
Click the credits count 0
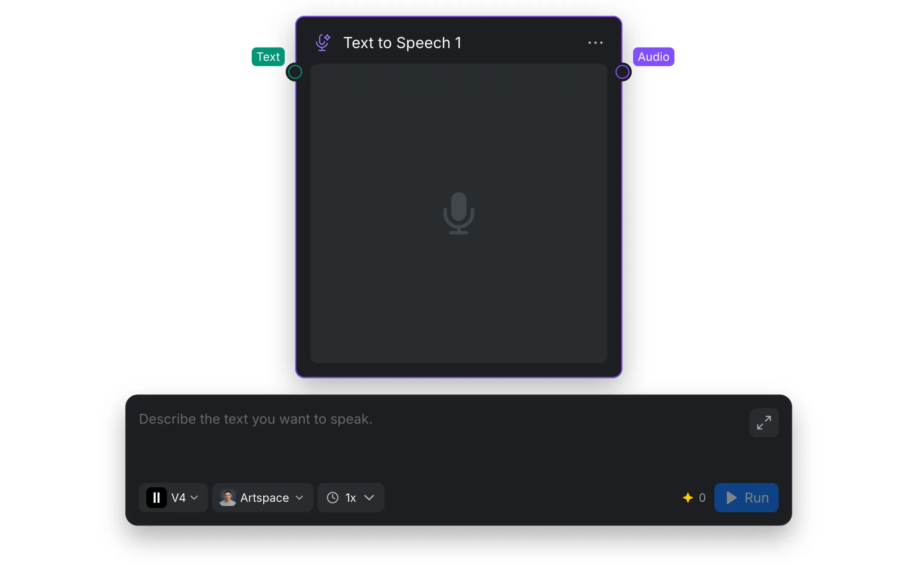[x=702, y=498]
